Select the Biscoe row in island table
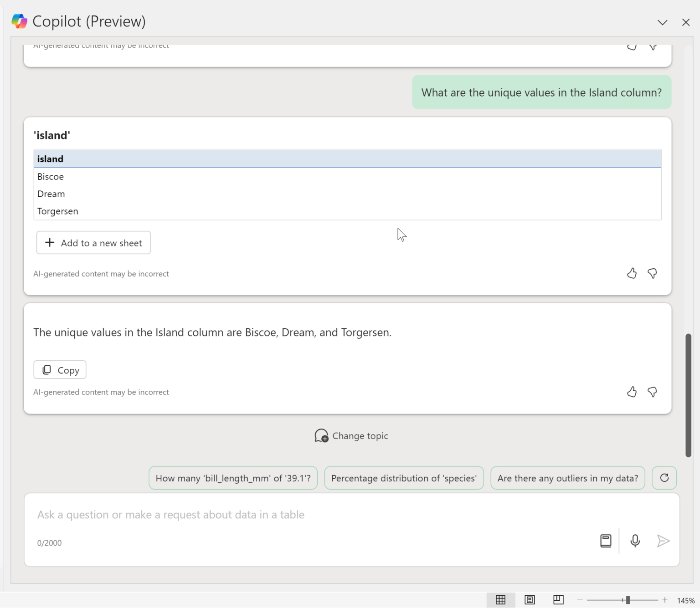 click(x=347, y=177)
